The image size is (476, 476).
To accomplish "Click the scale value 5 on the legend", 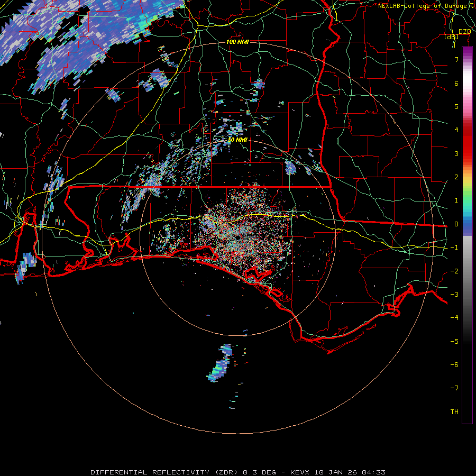I will (456, 106).
